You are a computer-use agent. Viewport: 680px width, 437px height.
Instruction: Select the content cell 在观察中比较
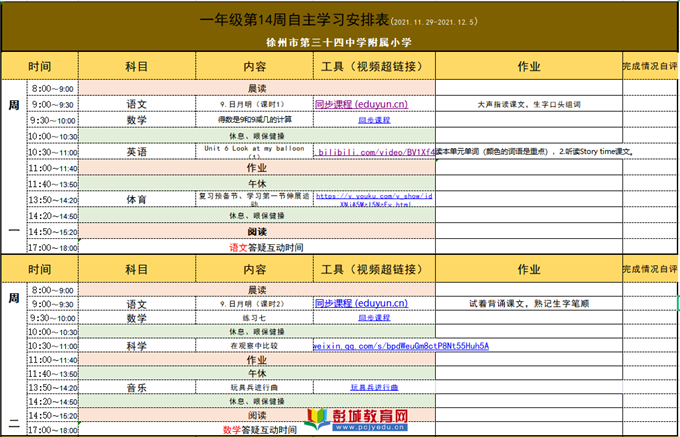coord(254,346)
